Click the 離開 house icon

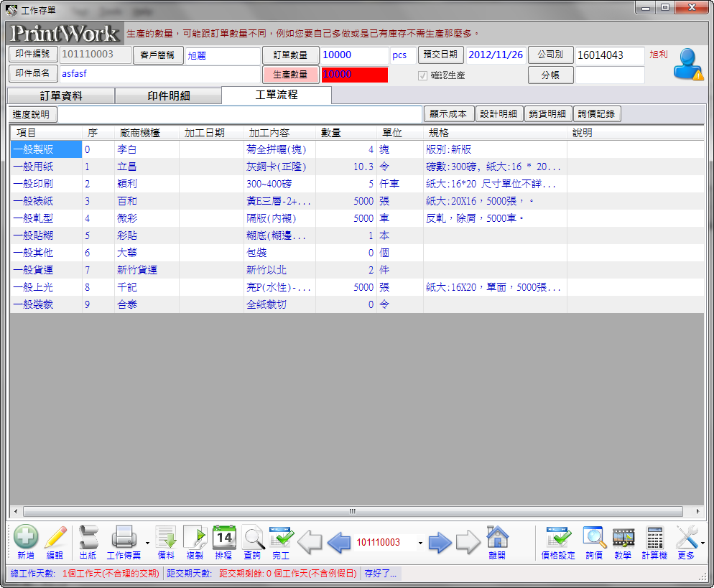tap(497, 537)
